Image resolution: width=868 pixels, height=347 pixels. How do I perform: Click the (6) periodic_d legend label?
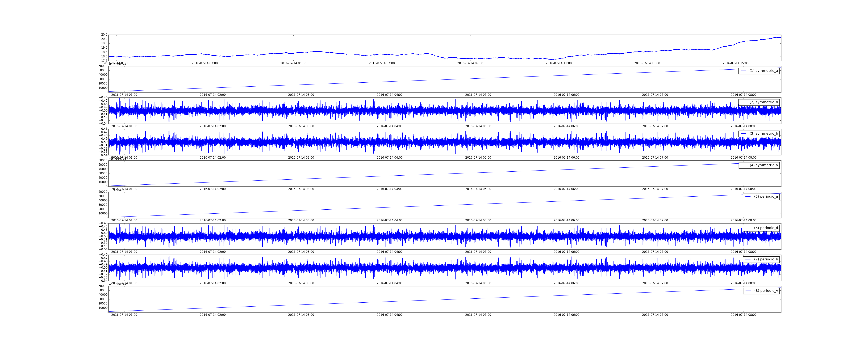(766, 228)
